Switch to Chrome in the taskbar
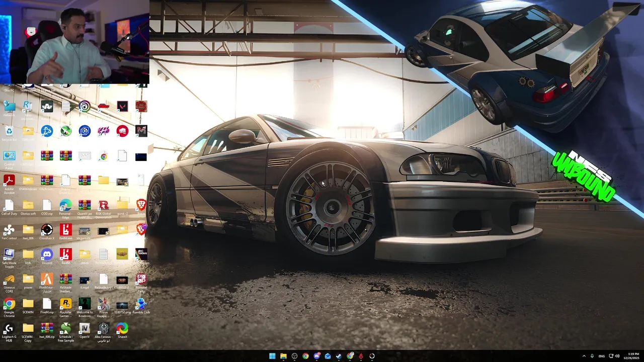Viewport: 644px width, 362px height. tap(305, 356)
